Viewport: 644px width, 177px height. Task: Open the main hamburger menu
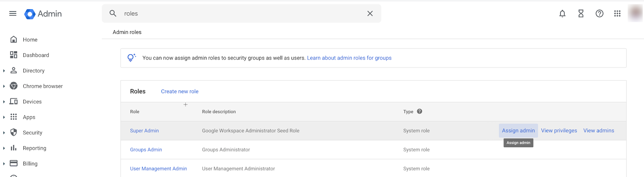(x=13, y=14)
